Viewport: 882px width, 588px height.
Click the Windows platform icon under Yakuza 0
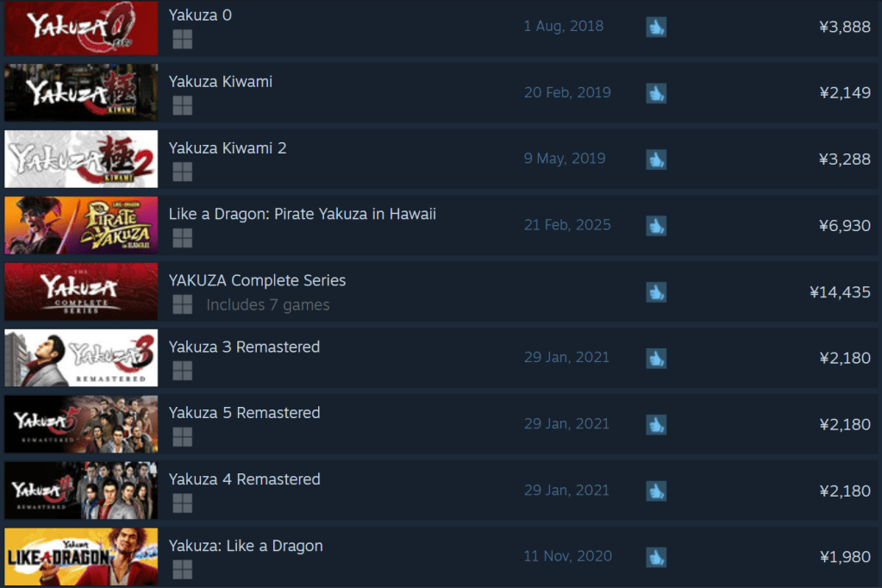pos(182,40)
